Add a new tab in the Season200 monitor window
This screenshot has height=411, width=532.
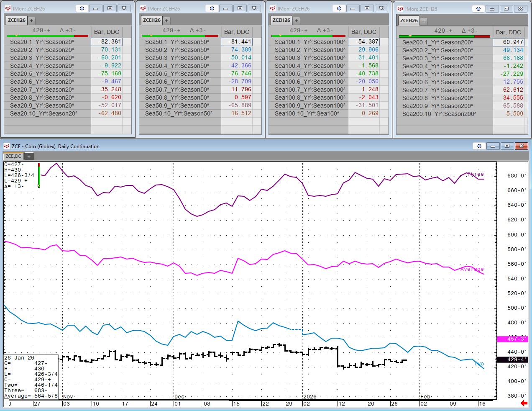(424, 21)
